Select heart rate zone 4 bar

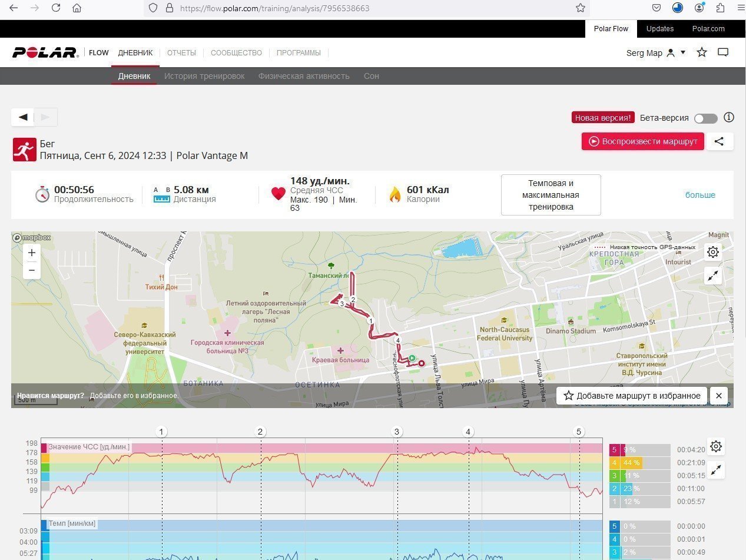[639, 463]
